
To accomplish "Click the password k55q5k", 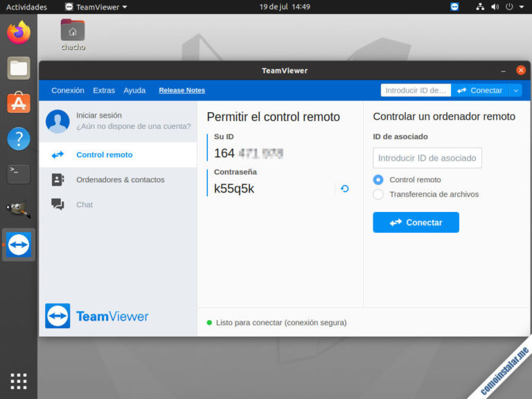I will [x=233, y=188].
